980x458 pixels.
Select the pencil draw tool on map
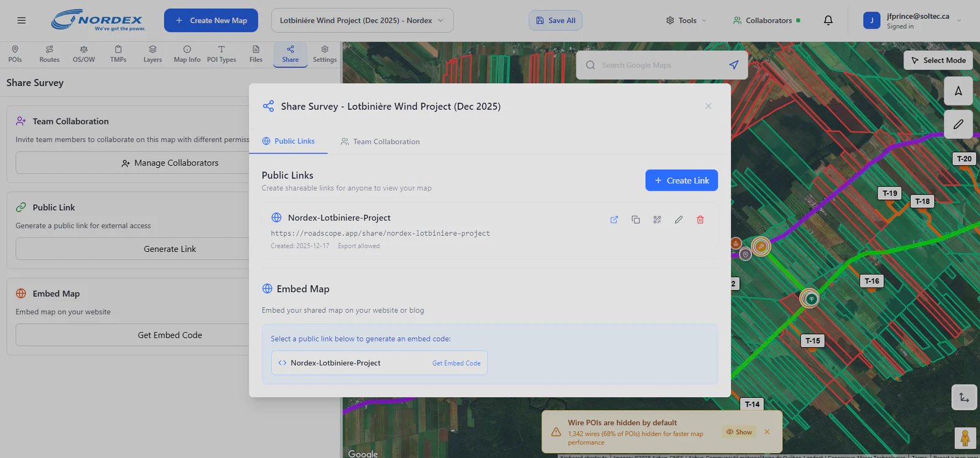coord(959,124)
